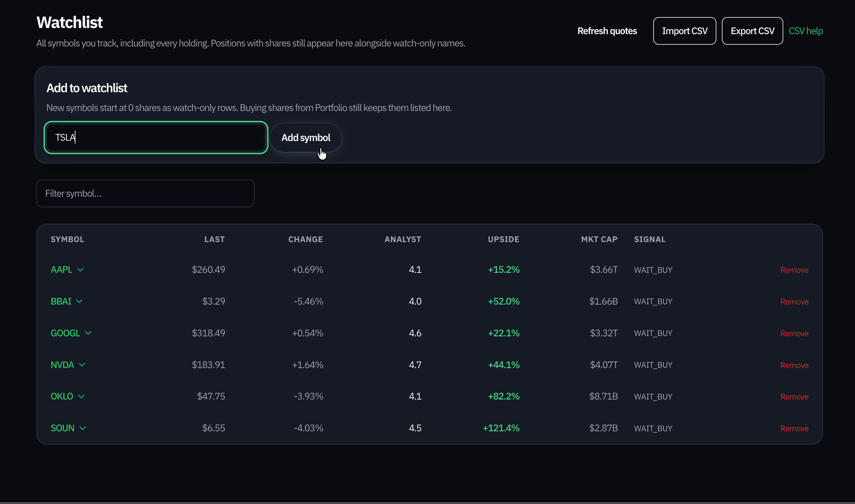Click the Filter symbol search box
Image resolution: width=855 pixels, height=504 pixels.
coord(145,194)
